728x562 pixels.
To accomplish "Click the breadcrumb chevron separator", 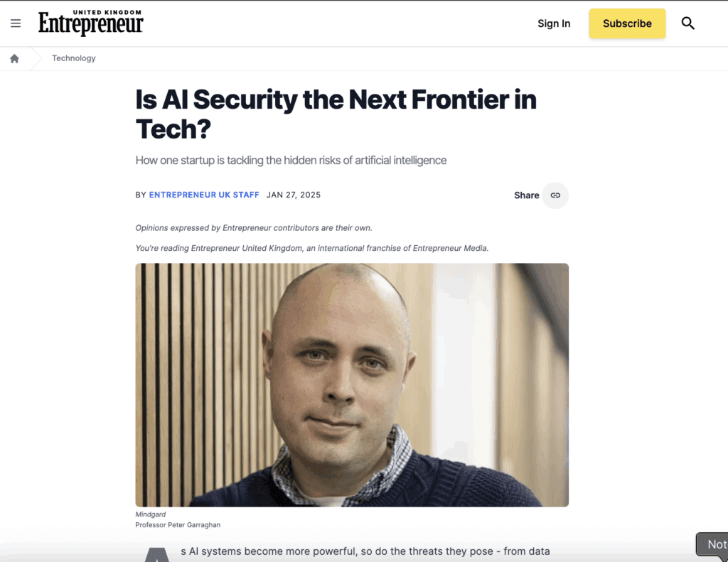I will coord(36,58).
